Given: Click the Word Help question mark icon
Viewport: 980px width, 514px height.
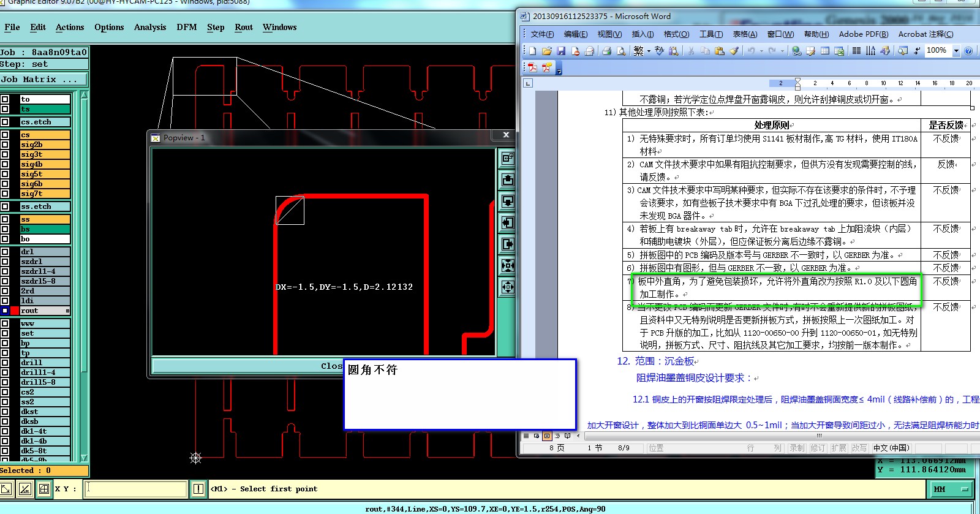Looking at the screenshot, I should [968, 51].
